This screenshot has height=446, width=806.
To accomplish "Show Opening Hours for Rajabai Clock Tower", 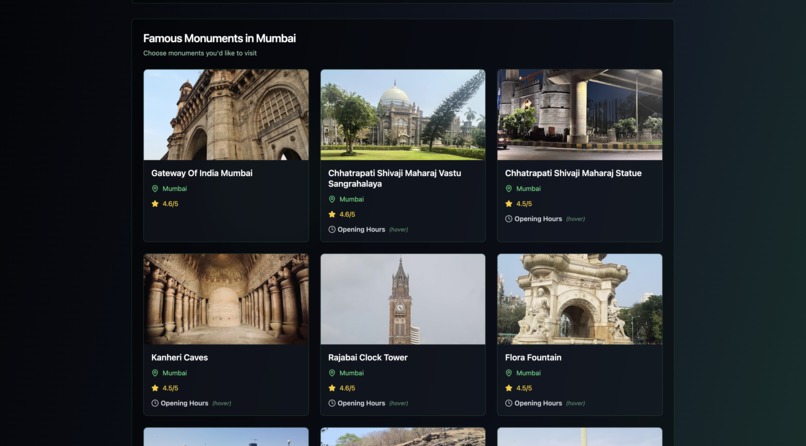I will click(x=361, y=403).
